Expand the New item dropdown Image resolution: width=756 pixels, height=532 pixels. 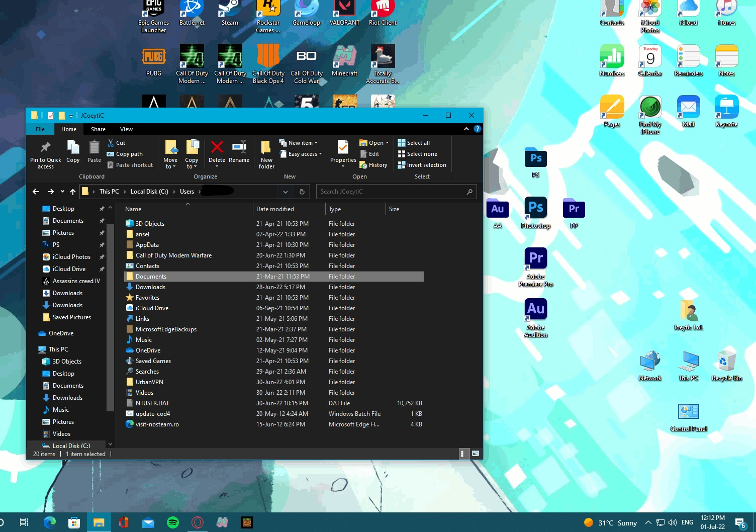(302, 143)
